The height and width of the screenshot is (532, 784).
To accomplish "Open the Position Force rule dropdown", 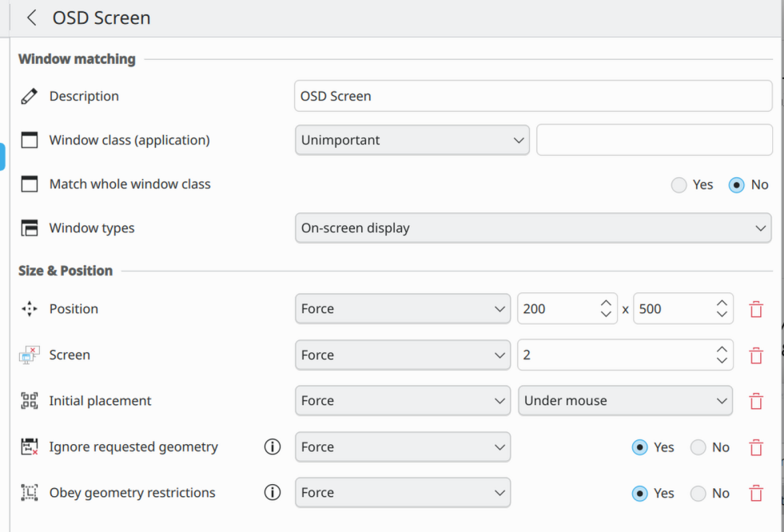I will (x=402, y=309).
